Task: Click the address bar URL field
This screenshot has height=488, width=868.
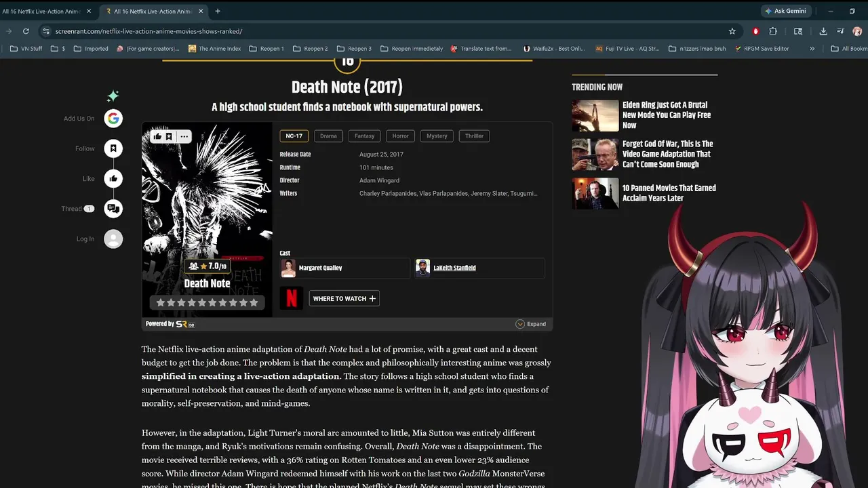Action: coord(387,31)
